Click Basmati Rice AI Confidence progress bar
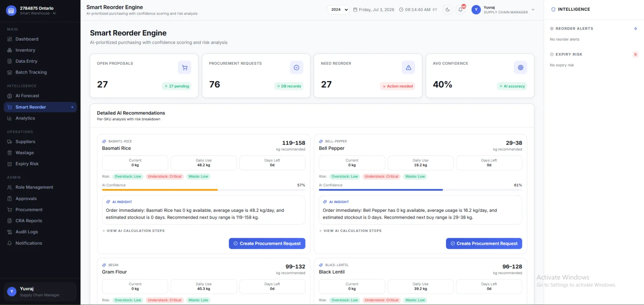 [204, 190]
